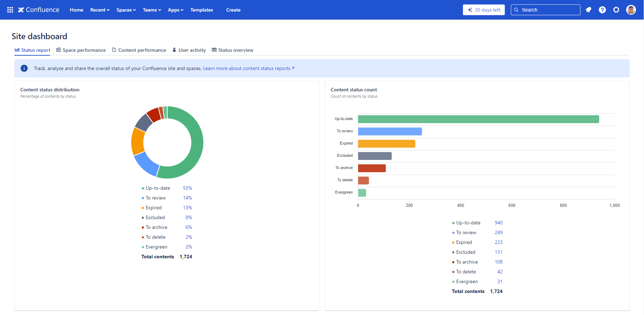Switch to the Space performance tab
The image size is (644, 315).
pos(84,50)
